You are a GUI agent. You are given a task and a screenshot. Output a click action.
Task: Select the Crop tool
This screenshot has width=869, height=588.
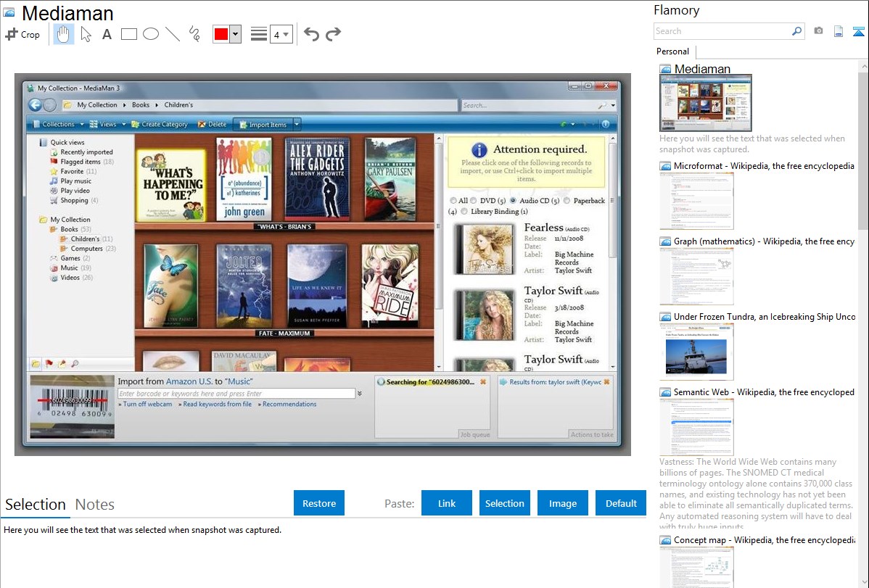point(22,34)
